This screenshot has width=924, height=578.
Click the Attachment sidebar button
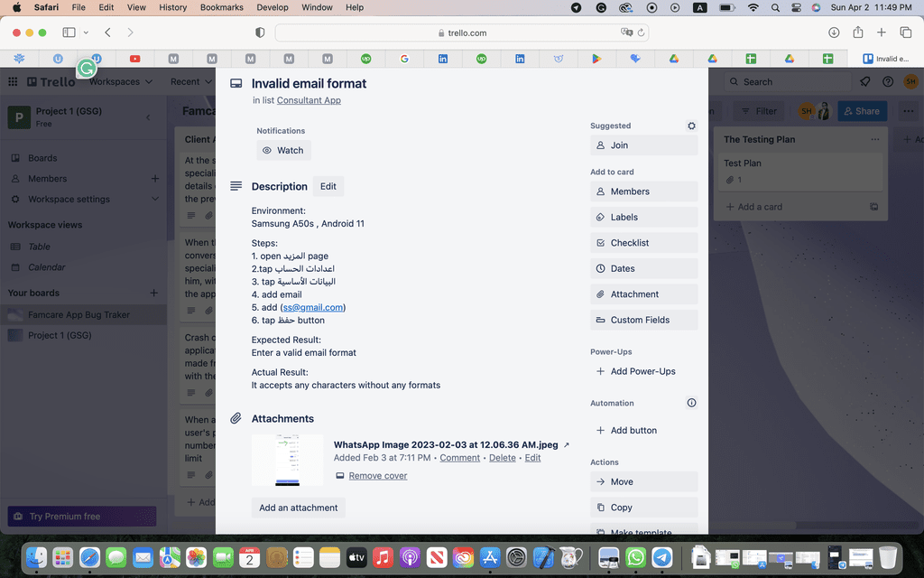(644, 294)
